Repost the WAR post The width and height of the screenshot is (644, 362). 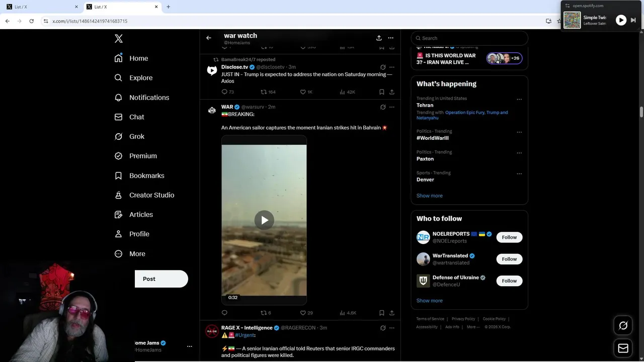(x=266, y=313)
